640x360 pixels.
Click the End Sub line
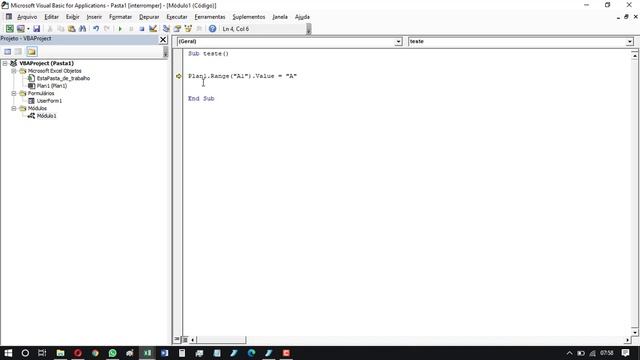click(x=201, y=98)
